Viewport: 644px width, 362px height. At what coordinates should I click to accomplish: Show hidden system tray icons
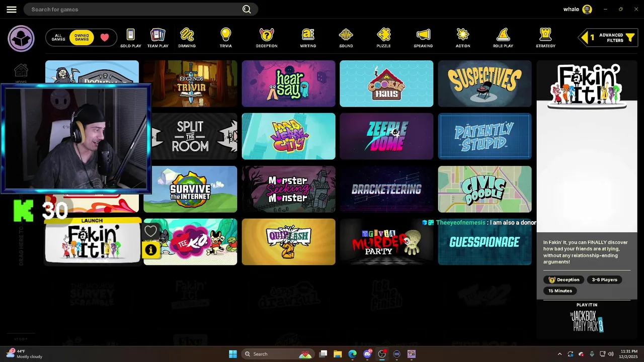[x=559, y=354]
